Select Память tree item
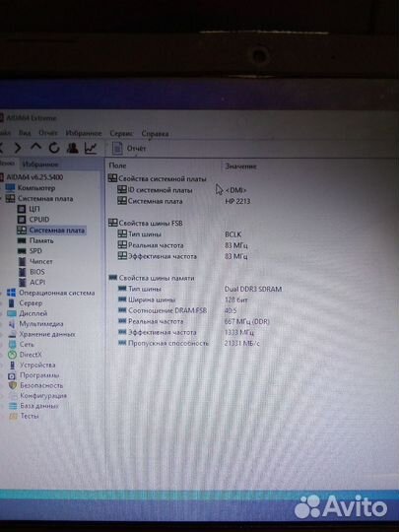The height and width of the screenshot is (532, 399). [x=41, y=240]
